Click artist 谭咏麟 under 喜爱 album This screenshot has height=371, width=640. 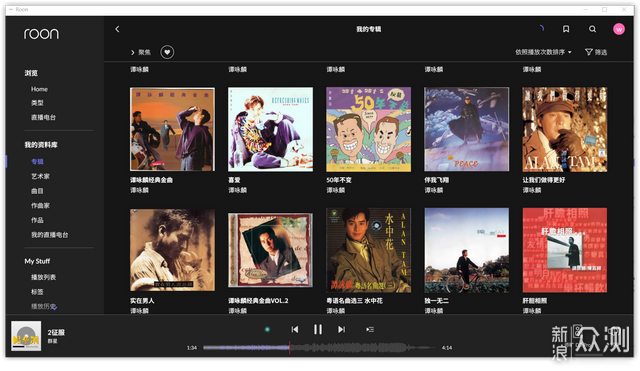tap(238, 190)
